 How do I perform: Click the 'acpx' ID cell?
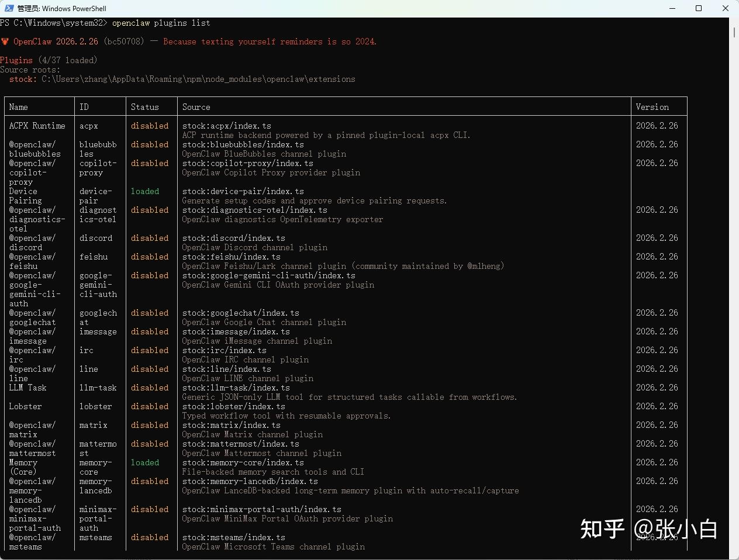(89, 126)
